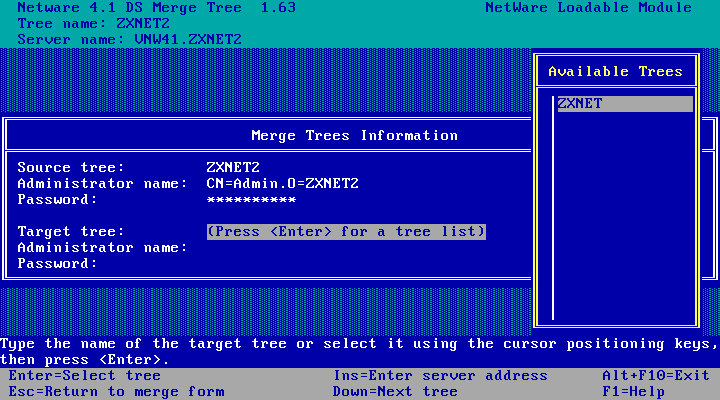Click Esc=Return to merge form hint
The width and height of the screenshot is (720, 400).
click(117, 392)
